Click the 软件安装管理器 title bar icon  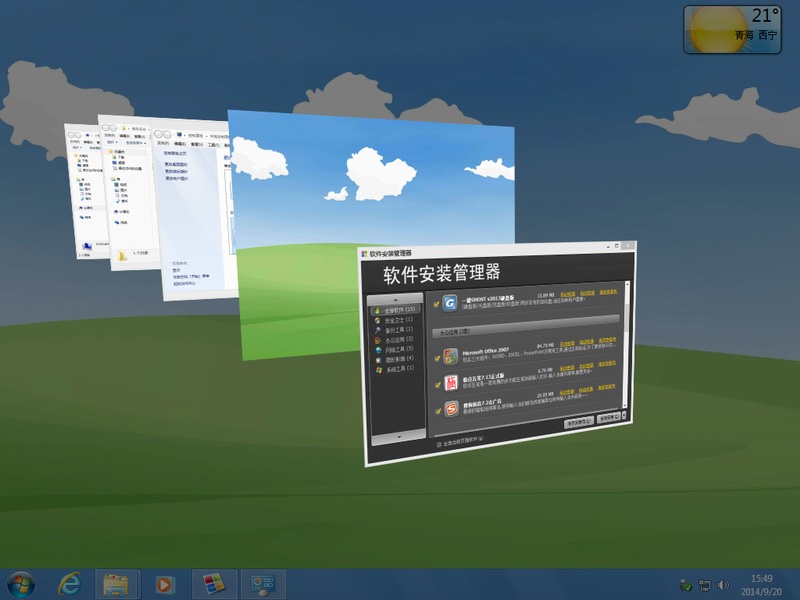pyautogui.click(x=364, y=254)
